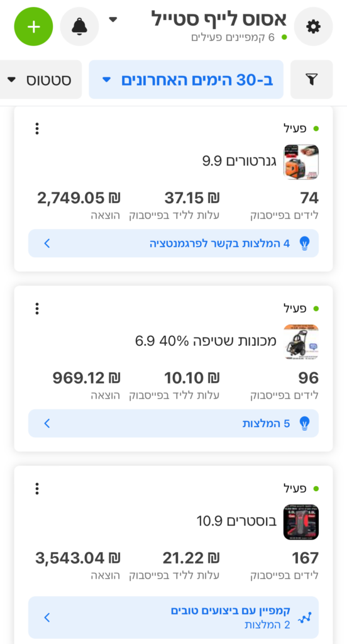Open the גנרטורים 9.9 campaign title
347x644 pixels.
click(x=240, y=161)
